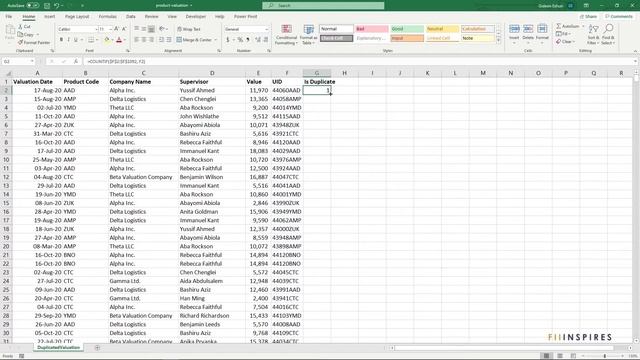This screenshot has height=360, width=640.
Task: Click the Wrap Text button
Action: [189, 29]
